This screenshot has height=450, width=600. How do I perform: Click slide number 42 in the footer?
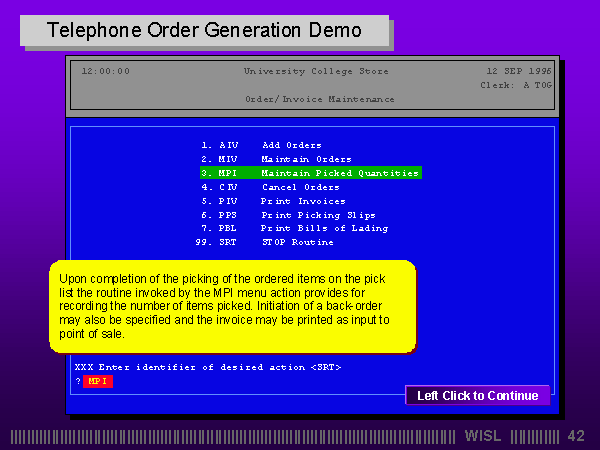pyautogui.click(x=575, y=436)
